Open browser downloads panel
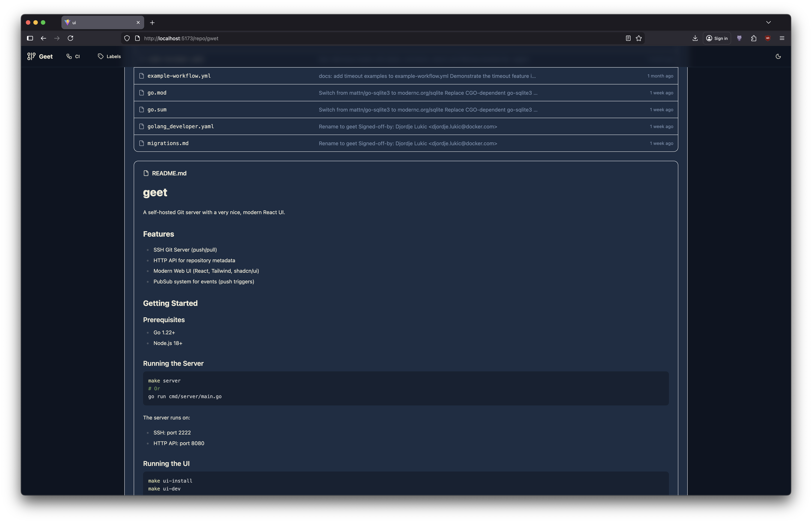The width and height of the screenshot is (812, 523). pos(695,38)
